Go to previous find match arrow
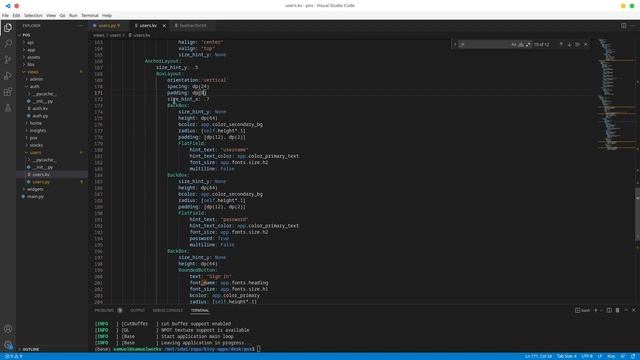 tap(561, 44)
